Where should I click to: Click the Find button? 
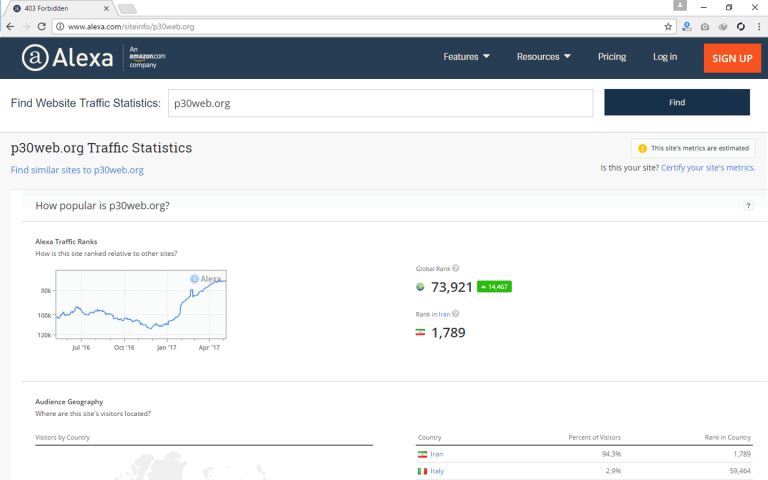(677, 102)
